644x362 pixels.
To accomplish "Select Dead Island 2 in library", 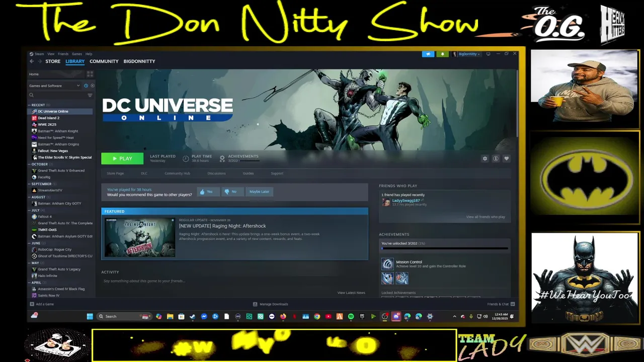I will [48, 118].
